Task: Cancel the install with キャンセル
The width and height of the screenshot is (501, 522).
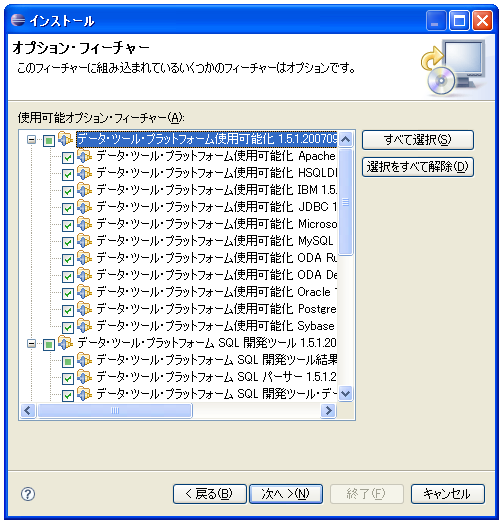Action: pos(448,494)
